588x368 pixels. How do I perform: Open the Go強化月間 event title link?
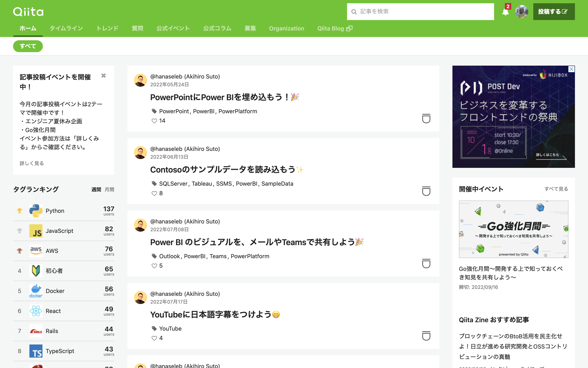point(511,273)
